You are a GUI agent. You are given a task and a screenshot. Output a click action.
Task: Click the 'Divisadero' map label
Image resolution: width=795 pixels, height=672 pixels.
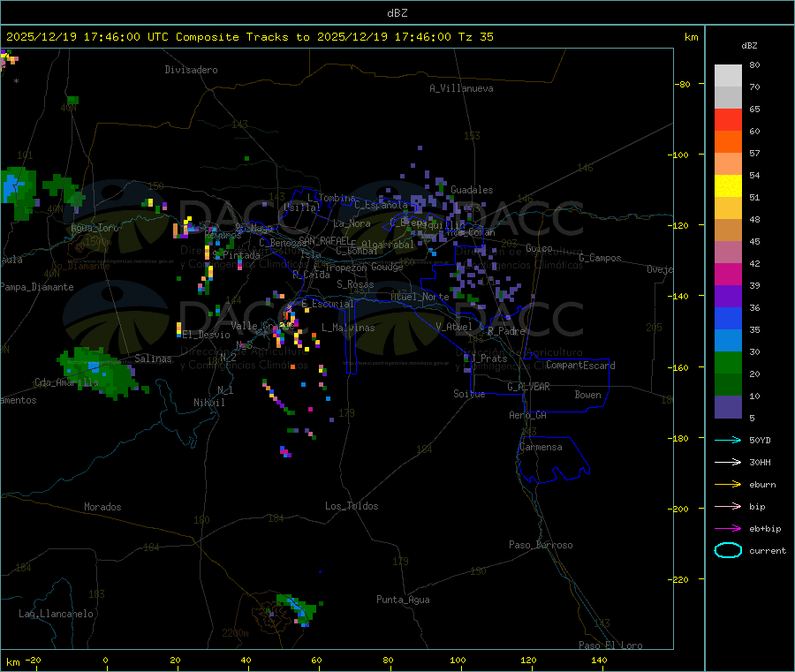[191, 70]
